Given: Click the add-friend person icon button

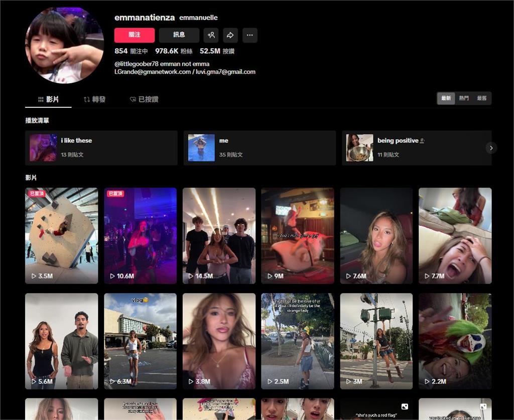Looking at the screenshot, I should (211, 35).
